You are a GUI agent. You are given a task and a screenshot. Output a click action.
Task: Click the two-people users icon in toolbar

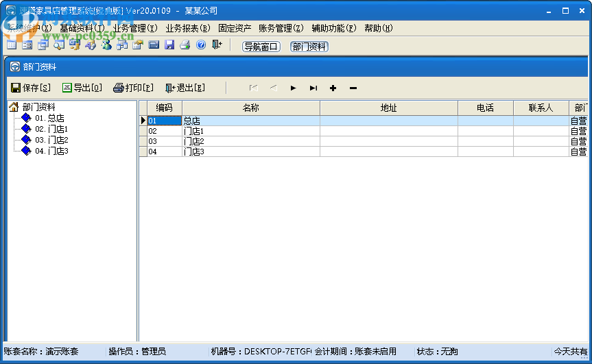tap(106, 45)
